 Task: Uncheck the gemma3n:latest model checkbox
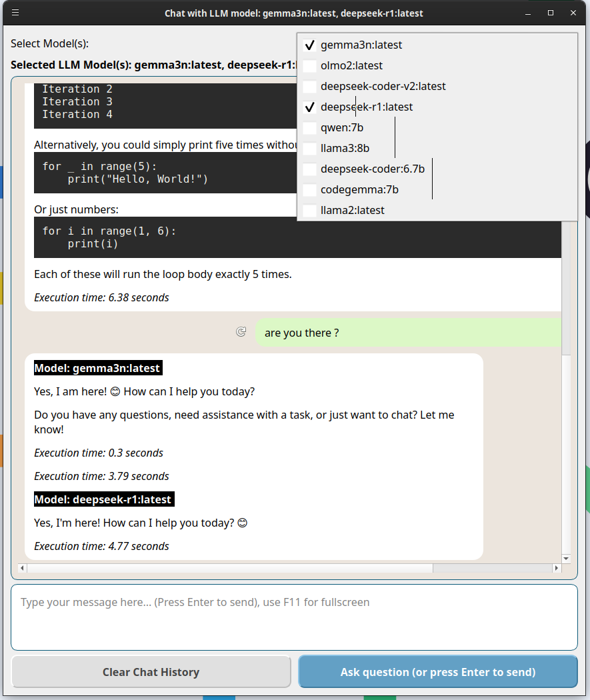point(309,45)
